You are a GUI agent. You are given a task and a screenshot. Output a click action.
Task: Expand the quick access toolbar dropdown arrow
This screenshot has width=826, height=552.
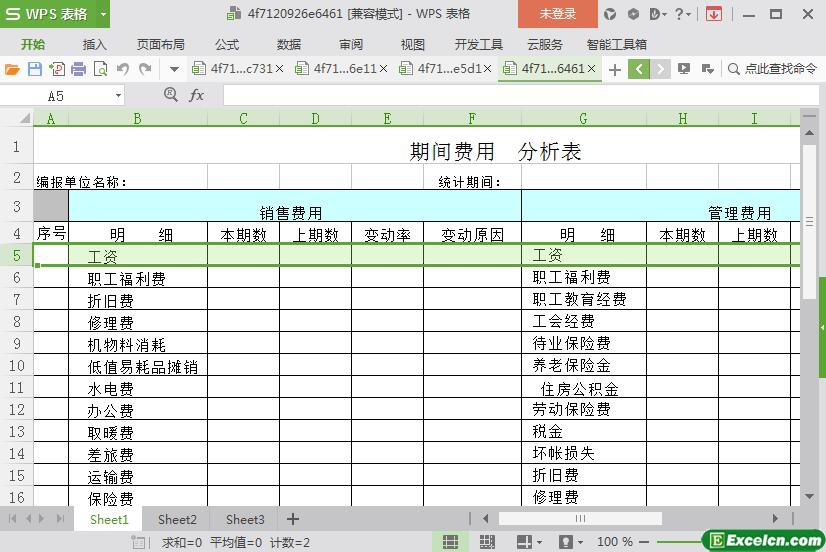coord(174,69)
